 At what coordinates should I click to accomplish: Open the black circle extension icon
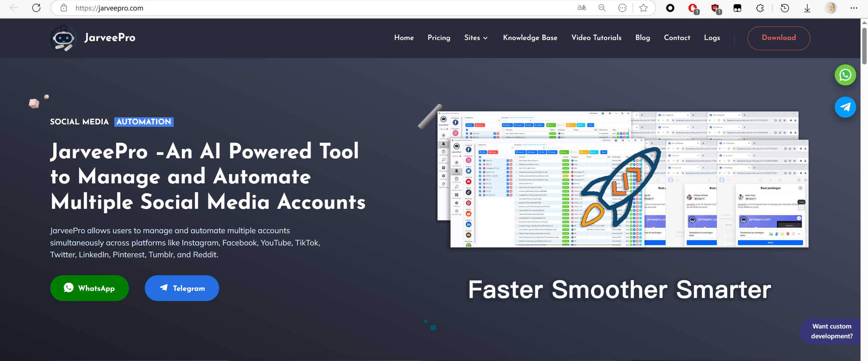[x=670, y=8]
